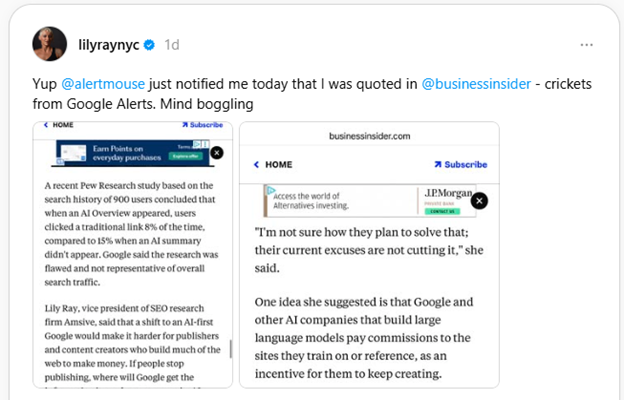624x400 pixels.
Task: Close the J.P.Morgan ad banner
Action: [479, 200]
